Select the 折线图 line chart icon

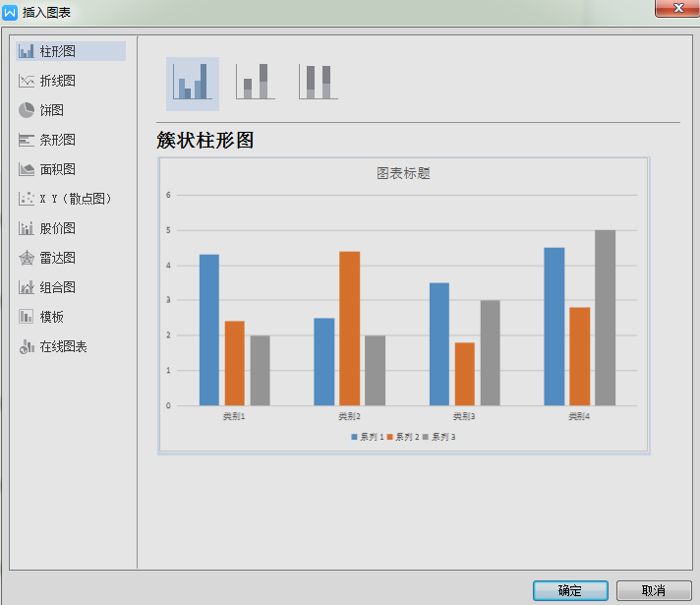(27, 81)
